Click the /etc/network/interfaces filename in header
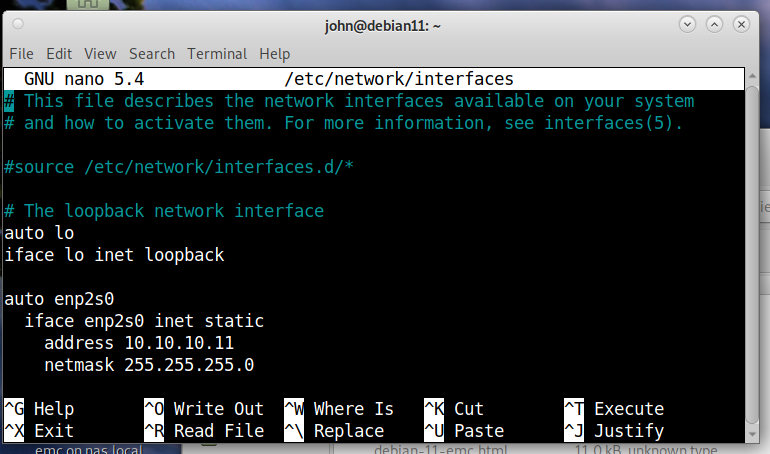 click(x=399, y=79)
